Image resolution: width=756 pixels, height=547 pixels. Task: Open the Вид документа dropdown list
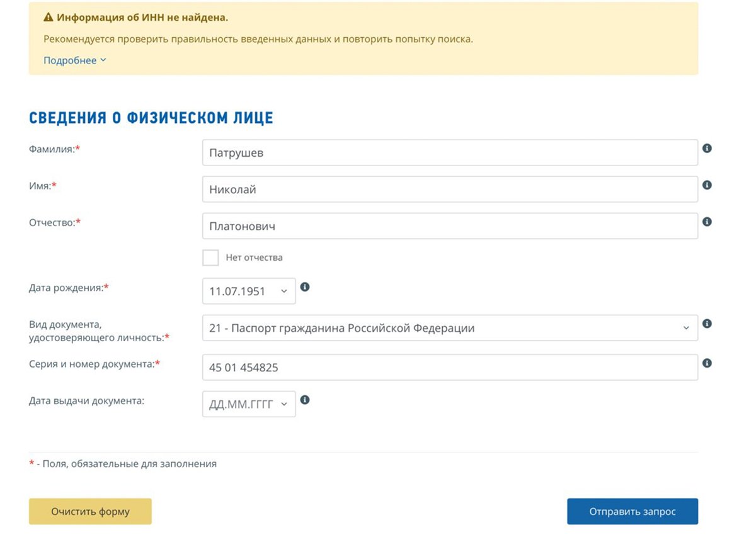(450, 328)
